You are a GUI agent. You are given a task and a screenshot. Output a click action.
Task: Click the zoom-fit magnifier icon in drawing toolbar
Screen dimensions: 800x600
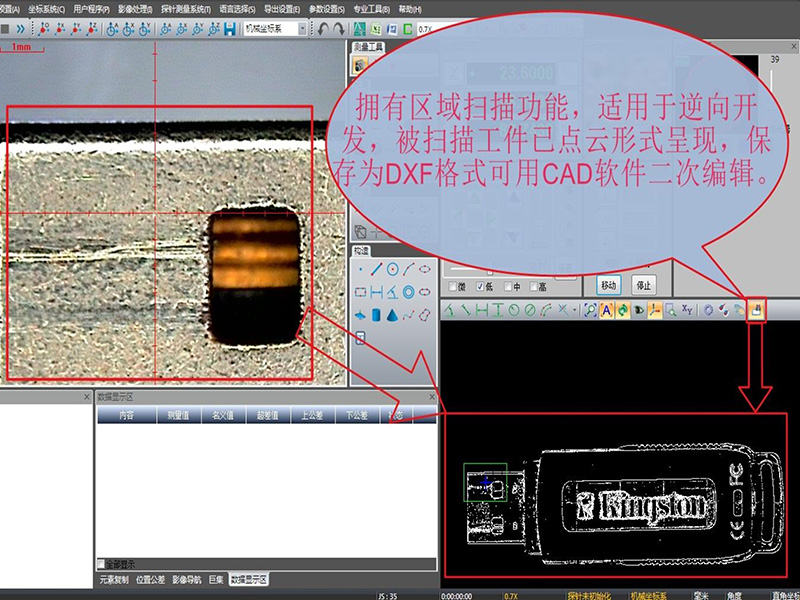coord(590,310)
